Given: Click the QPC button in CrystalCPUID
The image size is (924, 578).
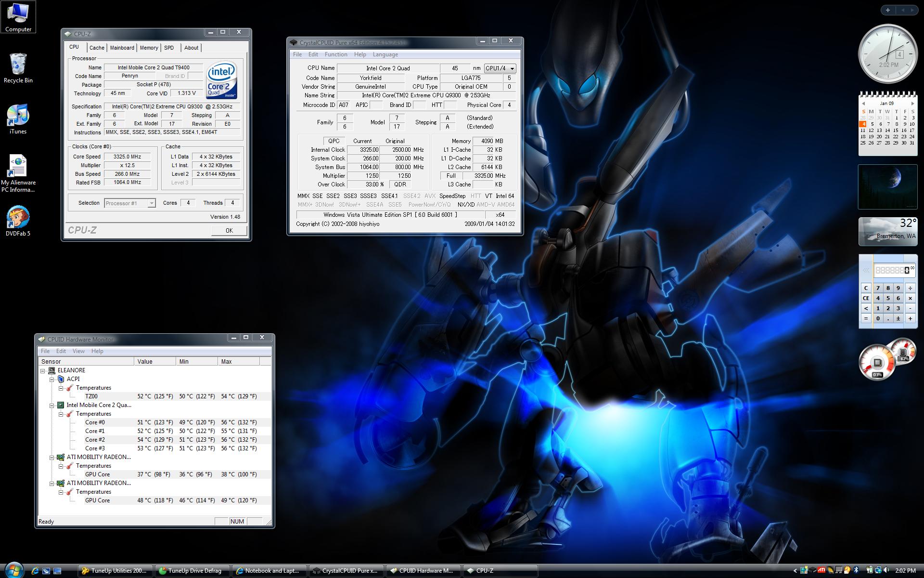Looking at the screenshot, I should point(334,141).
